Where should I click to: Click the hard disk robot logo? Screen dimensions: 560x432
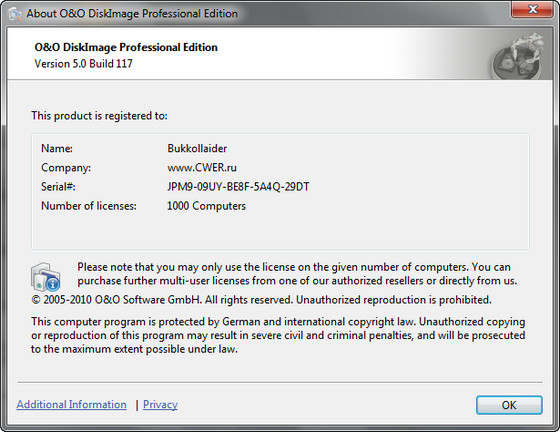[518, 56]
